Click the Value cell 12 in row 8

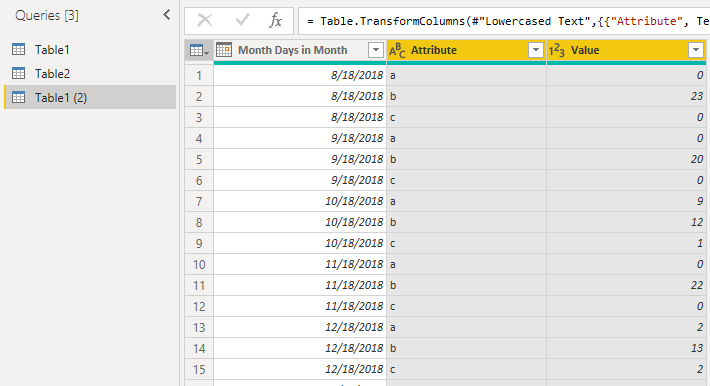(x=626, y=222)
